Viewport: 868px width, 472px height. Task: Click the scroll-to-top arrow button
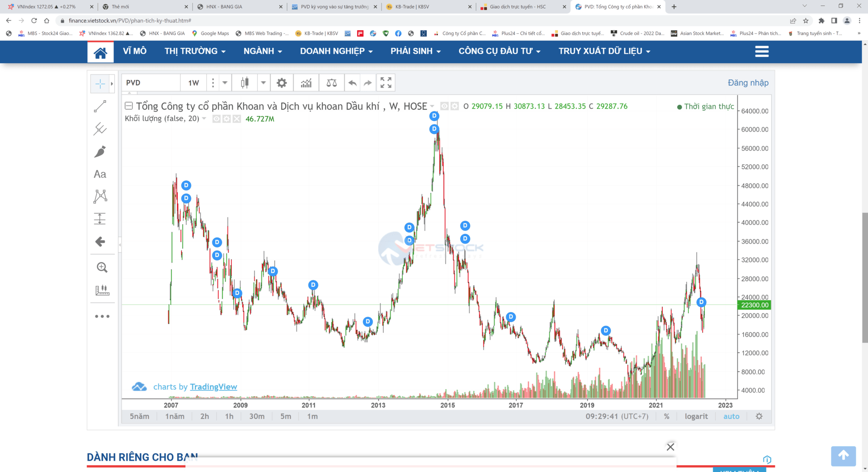[x=843, y=456]
